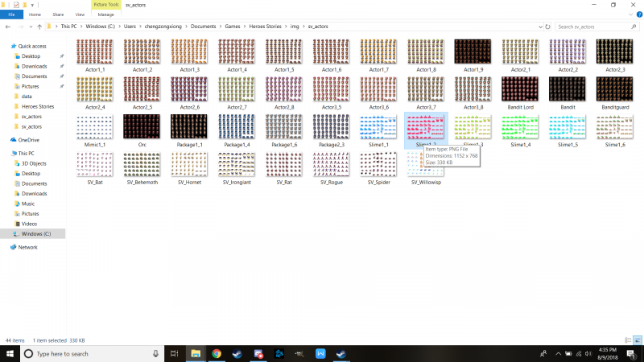
Task: Select the Bandit Lord file
Action: click(x=520, y=93)
